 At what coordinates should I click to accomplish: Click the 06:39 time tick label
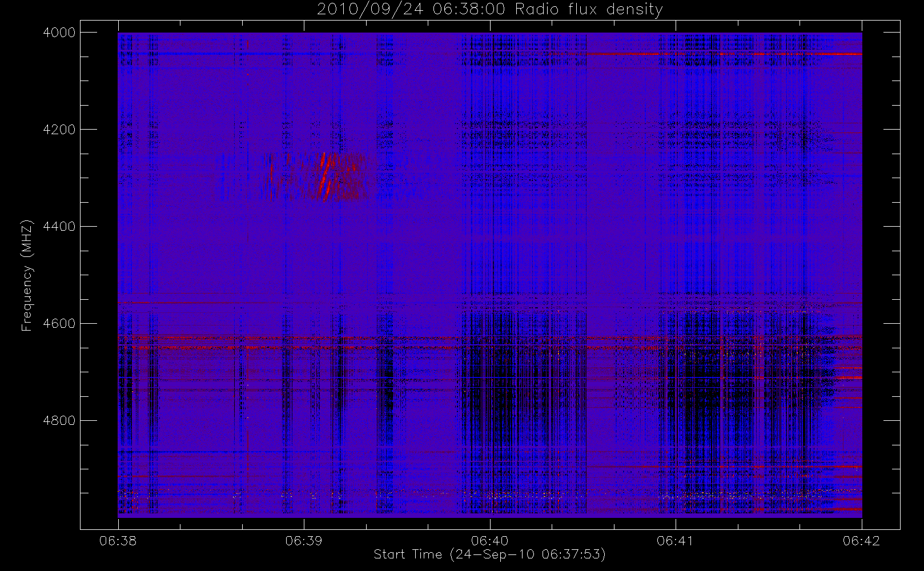tap(304, 541)
